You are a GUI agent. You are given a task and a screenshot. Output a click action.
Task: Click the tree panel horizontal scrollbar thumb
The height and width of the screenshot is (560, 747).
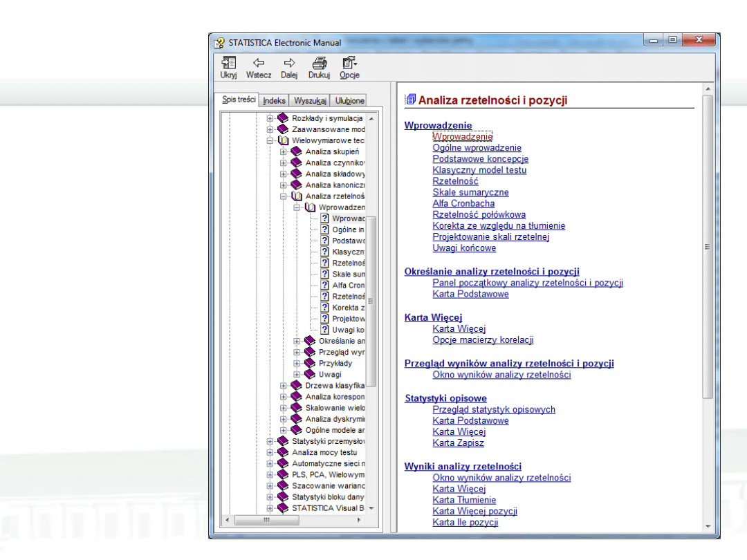click(266, 520)
